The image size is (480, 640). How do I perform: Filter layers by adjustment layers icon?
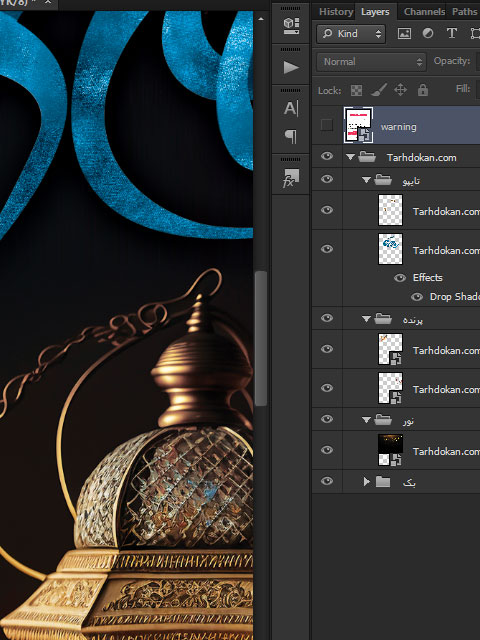pyautogui.click(x=428, y=33)
